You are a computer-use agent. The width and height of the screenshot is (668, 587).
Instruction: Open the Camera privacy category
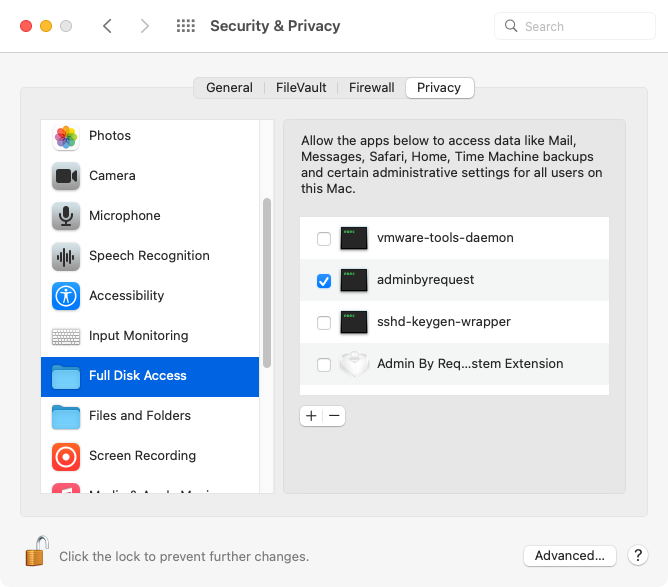[x=150, y=176]
